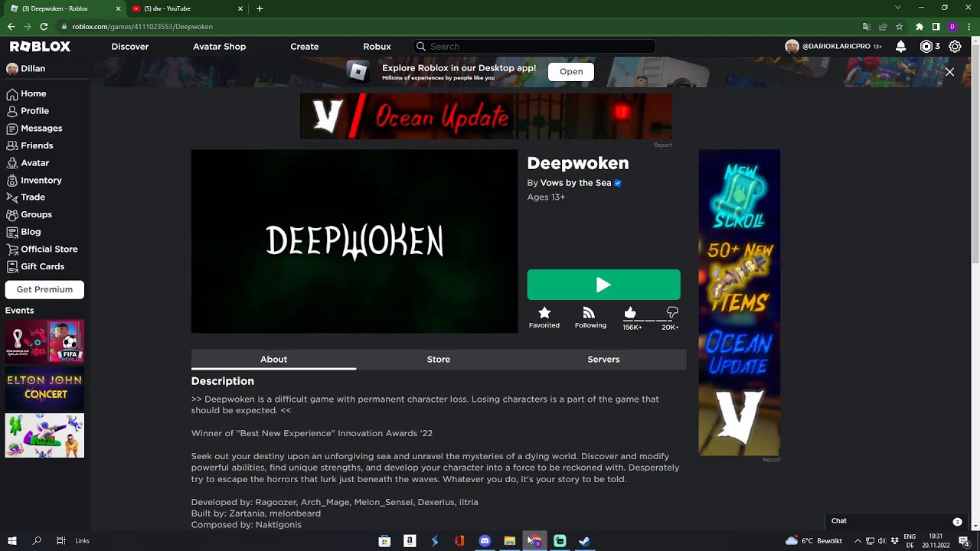The width and height of the screenshot is (980, 551).
Task: Switch to the Servers tab
Action: pyautogui.click(x=603, y=360)
